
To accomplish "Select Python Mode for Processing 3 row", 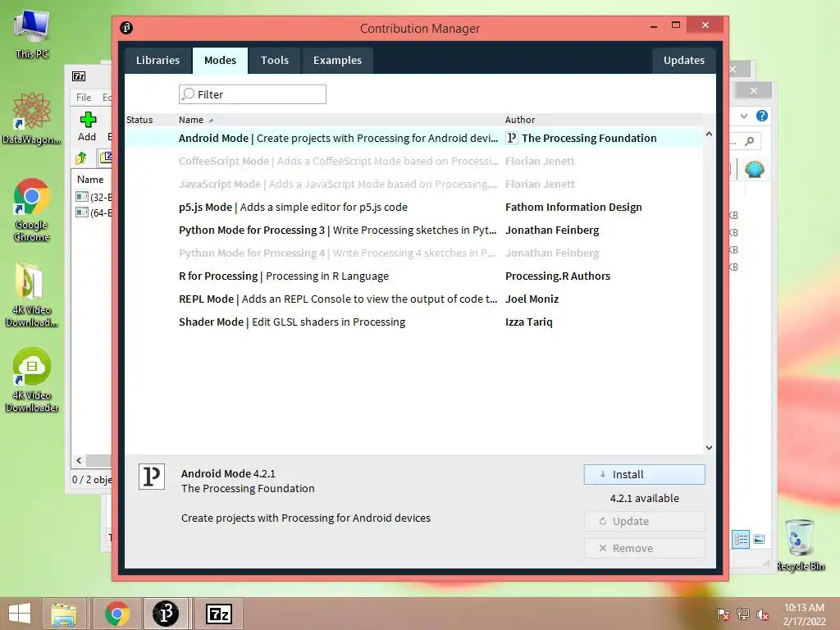I will click(413, 231).
